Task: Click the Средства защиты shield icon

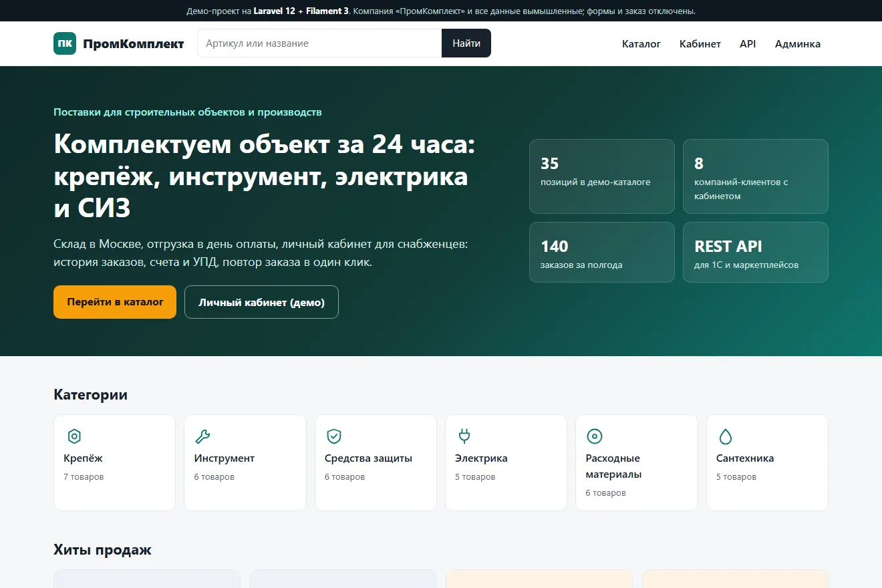Action: [333, 436]
